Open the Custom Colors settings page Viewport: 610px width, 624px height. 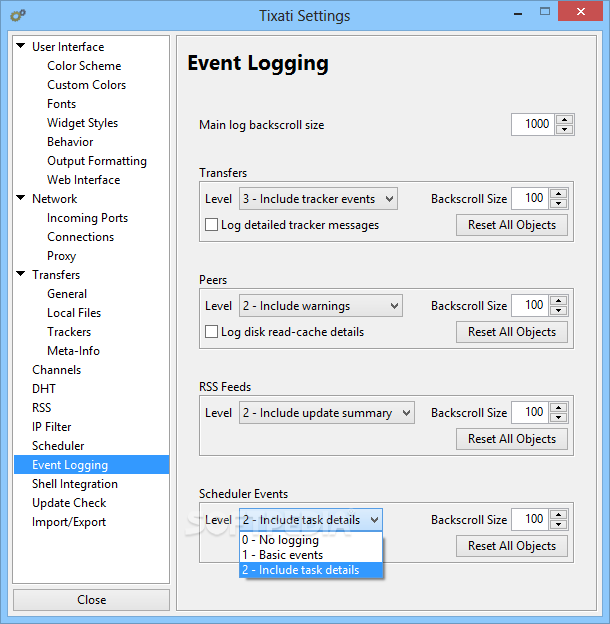coord(86,85)
